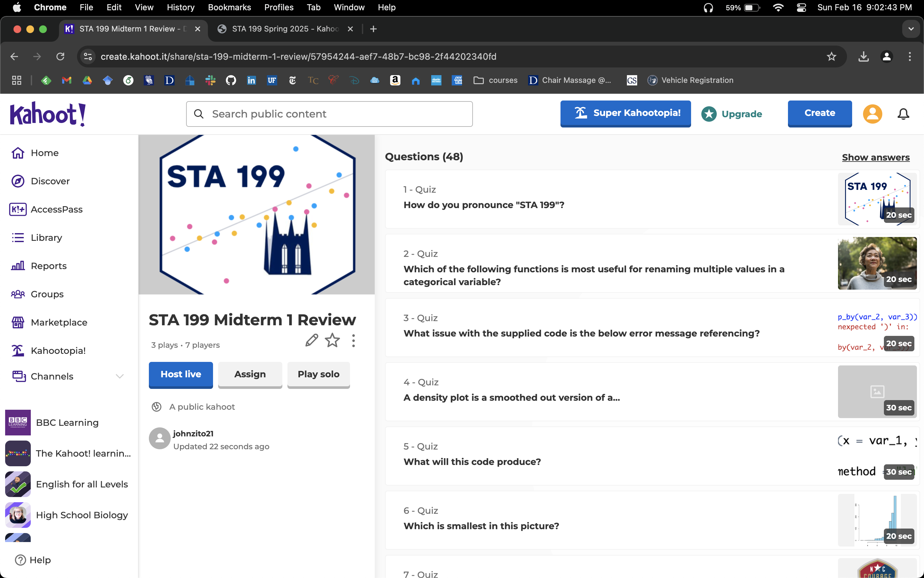Click the Super Kahootopia! button
The image size is (924, 578).
625,114
